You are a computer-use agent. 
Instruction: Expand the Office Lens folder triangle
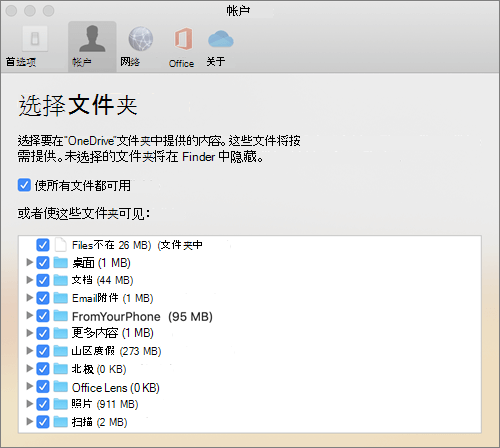pyautogui.click(x=29, y=386)
